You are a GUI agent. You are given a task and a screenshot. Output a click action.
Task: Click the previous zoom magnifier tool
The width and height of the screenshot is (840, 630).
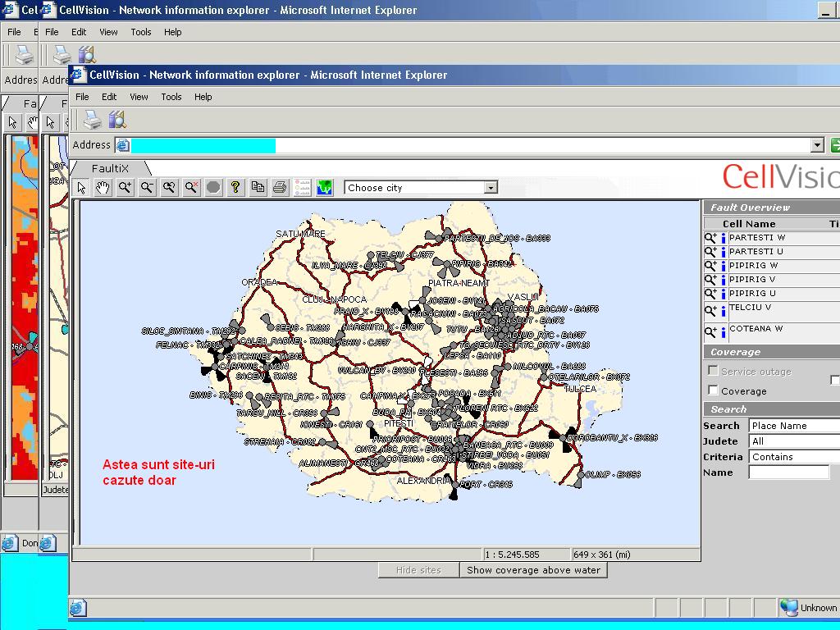click(169, 188)
